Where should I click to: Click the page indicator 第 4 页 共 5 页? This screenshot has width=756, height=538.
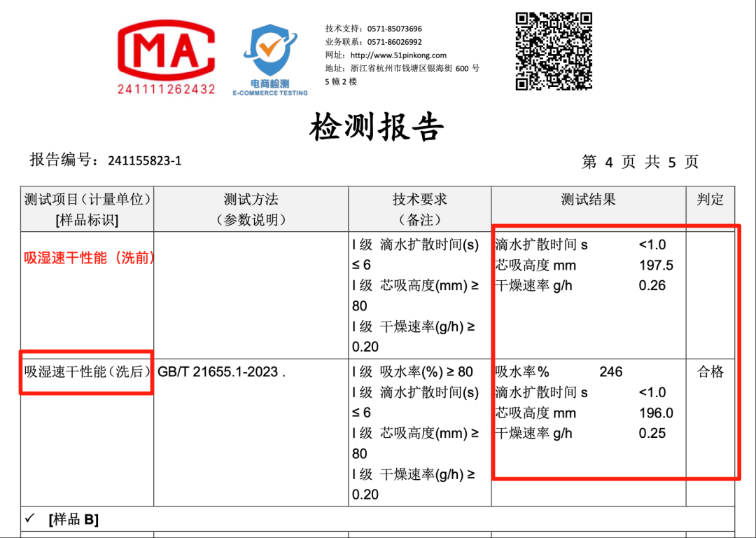pyautogui.click(x=640, y=162)
